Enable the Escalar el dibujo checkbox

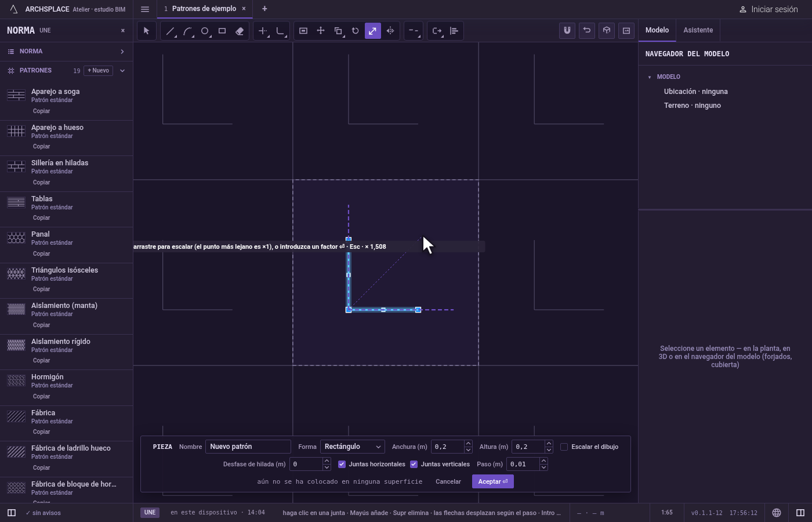(564, 447)
